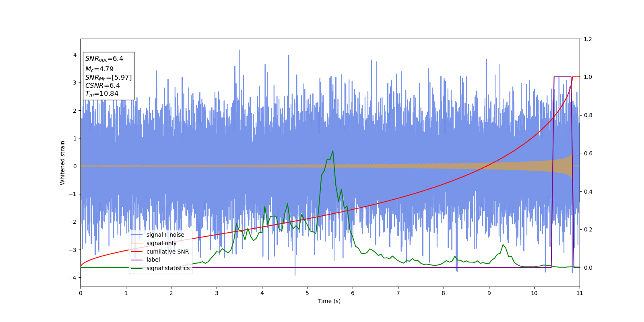Click the right-axis tick label 0.2
The image size is (644, 322).
tap(588, 229)
